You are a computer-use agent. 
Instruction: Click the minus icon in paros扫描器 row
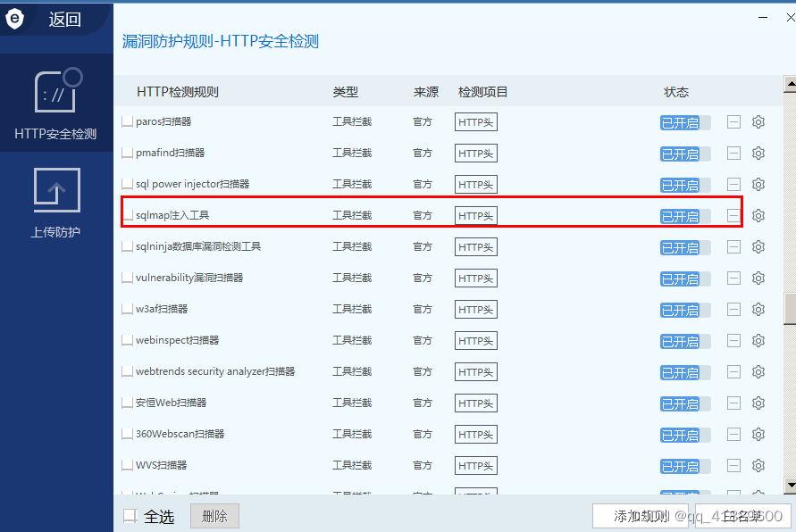coord(733,121)
